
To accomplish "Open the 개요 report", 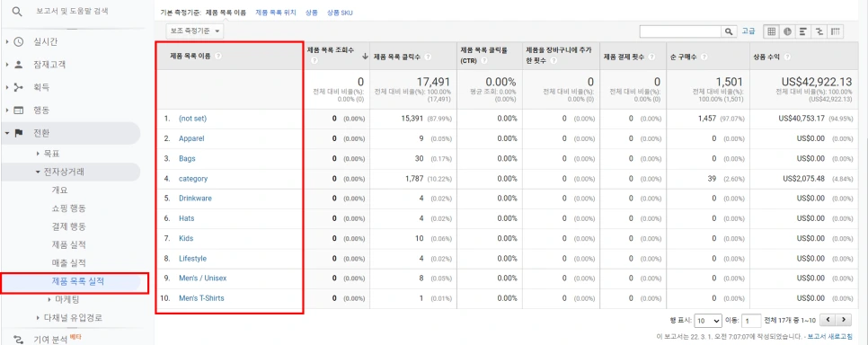I will [59, 190].
